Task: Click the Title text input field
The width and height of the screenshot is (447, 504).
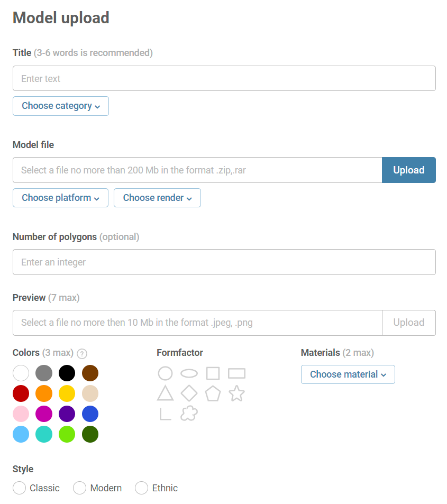Action: coord(224,78)
